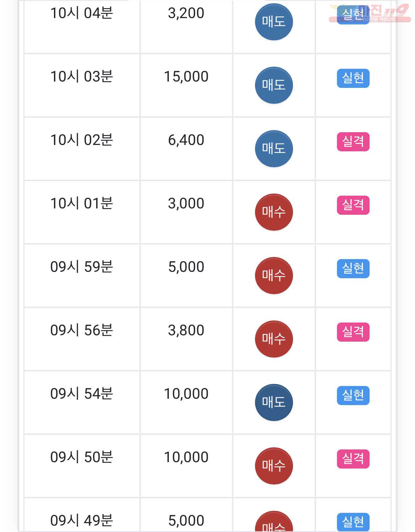Click the 실현 badge in the 10시 03분 row
Viewport: 415px width, 532px height.
(x=353, y=78)
